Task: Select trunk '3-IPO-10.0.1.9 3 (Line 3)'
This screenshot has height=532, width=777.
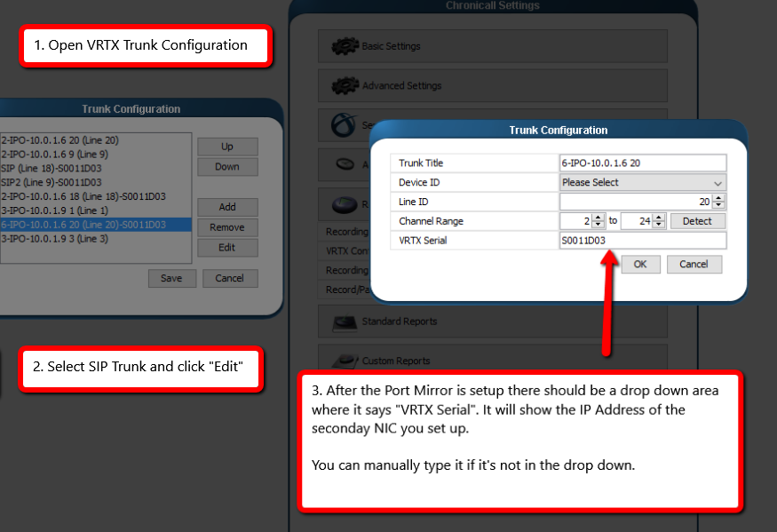Action: point(96,239)
